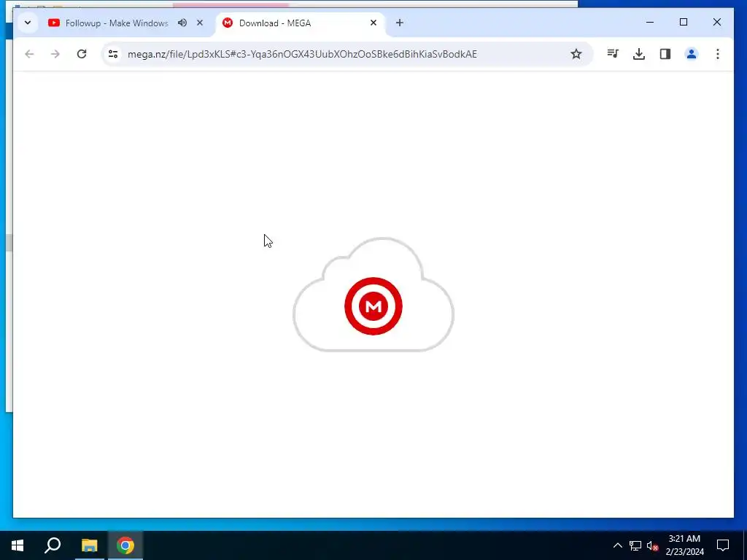This screenshot has height=560, width=747.
Task: Close the Download - MEGA tab
Action: [373, 23]
